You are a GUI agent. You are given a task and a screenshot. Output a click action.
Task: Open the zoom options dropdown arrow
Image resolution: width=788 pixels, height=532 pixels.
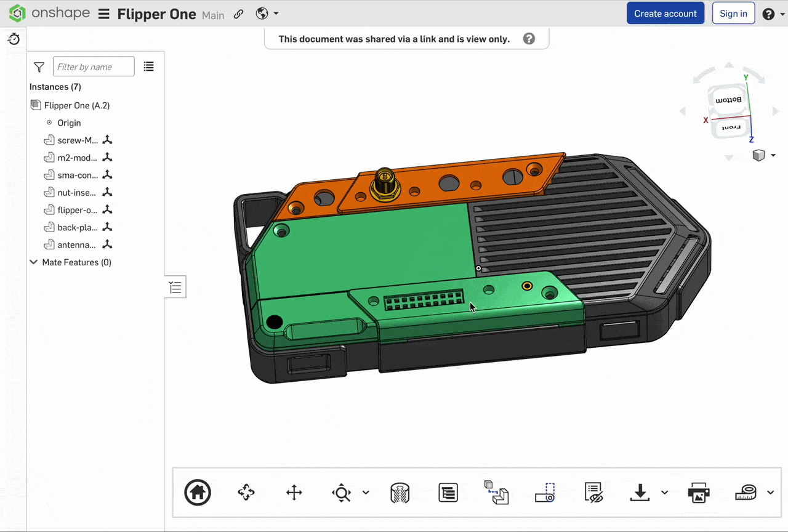pos(366,493)
